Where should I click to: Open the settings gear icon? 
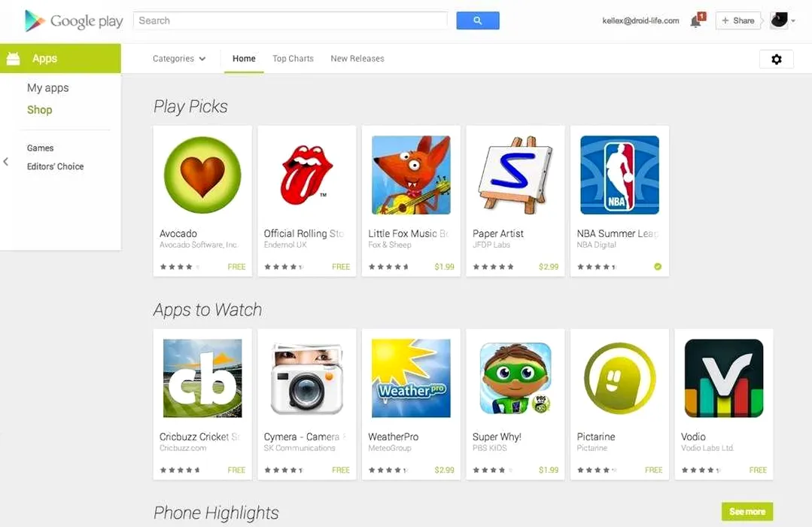(x=777, y=59)
